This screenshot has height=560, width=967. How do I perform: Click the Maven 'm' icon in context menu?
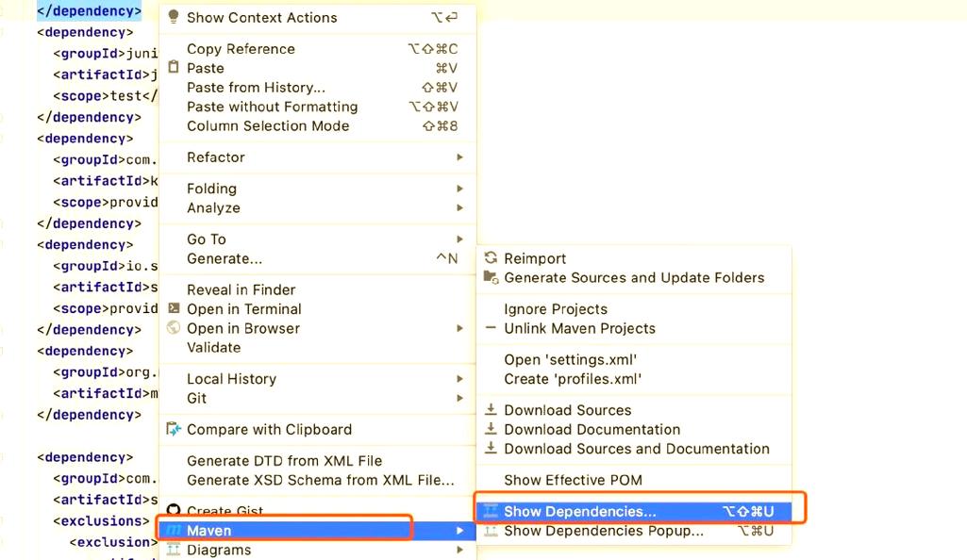(173, 531)
